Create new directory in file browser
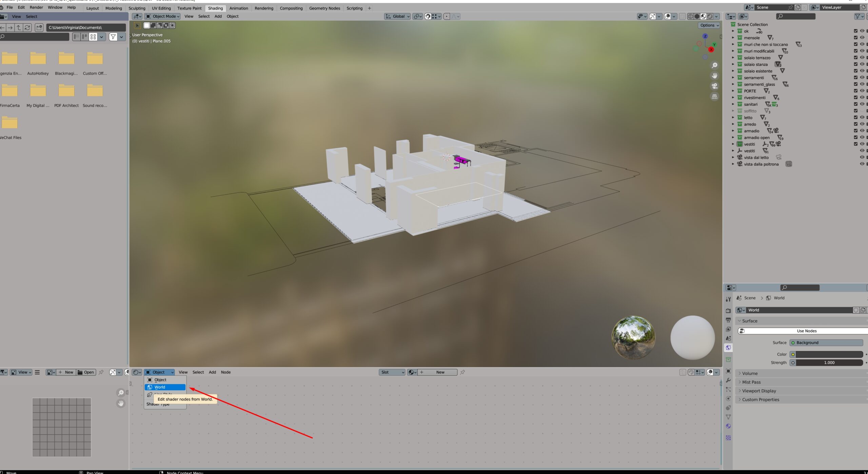 pos(39,27)
